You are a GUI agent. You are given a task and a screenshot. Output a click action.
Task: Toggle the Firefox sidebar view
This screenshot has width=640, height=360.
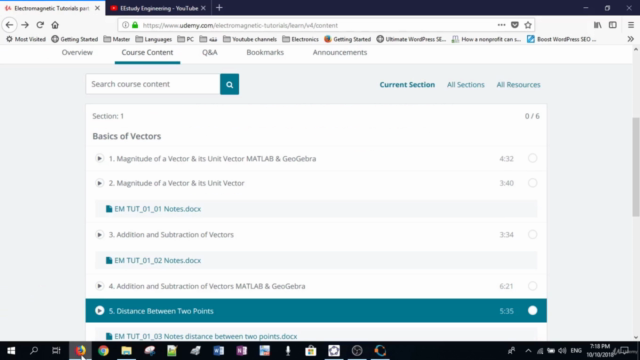point(613,25)
